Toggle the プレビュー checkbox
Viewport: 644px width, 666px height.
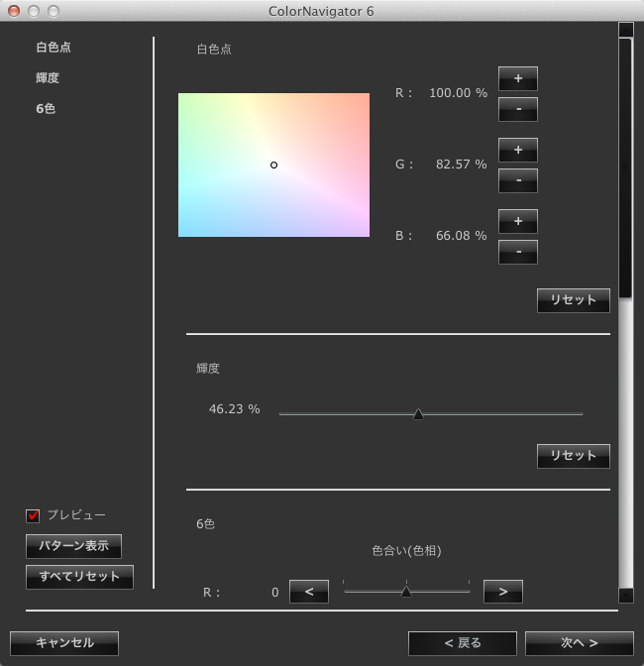click(x=33, y=515)
